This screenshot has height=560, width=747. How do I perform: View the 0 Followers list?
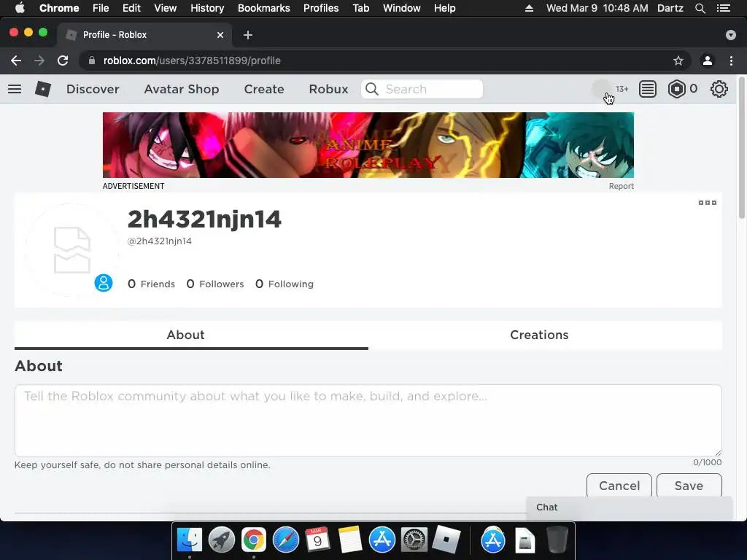(x=215, y=284)
